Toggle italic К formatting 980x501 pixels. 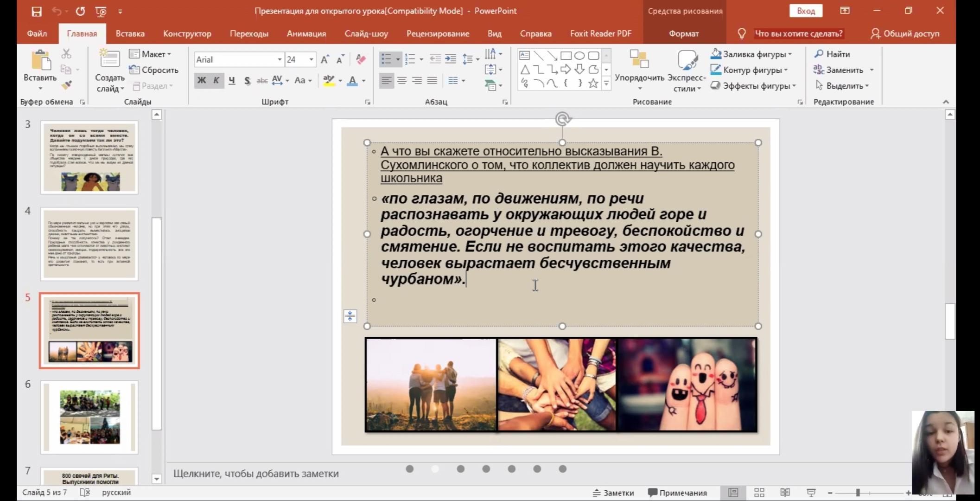216,80
